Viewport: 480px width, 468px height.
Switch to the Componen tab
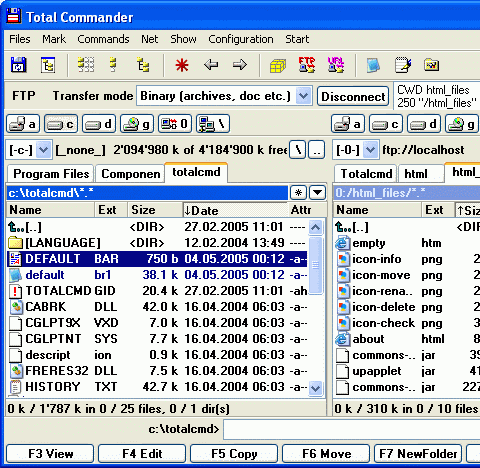(130, 174)
